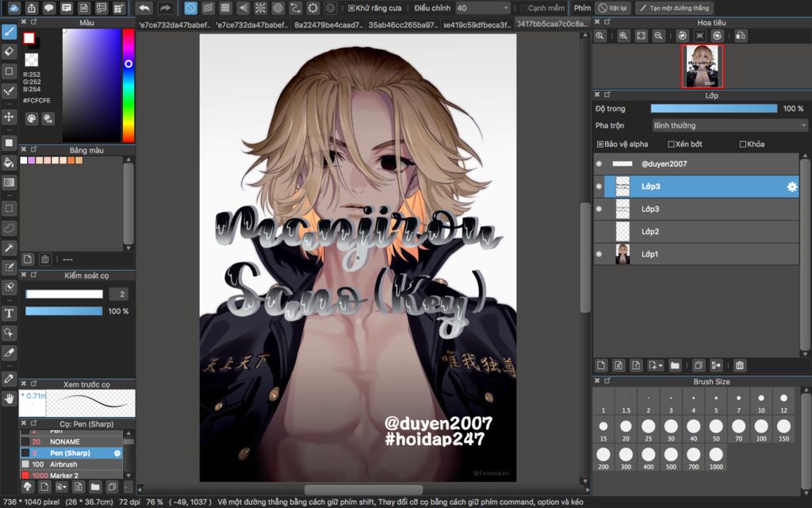The image size is (812, 508).
Task: Click Đặt lại reset button
Action: [613, 8]
